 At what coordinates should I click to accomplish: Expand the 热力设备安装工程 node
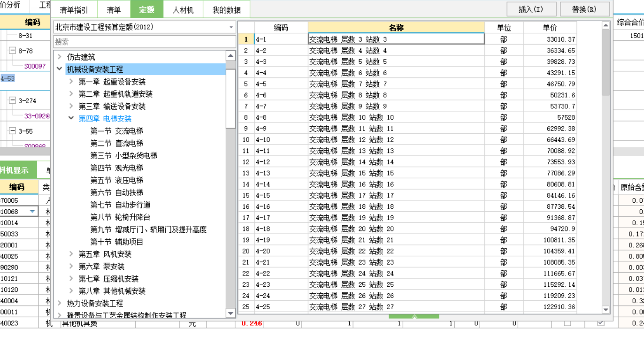59,303
